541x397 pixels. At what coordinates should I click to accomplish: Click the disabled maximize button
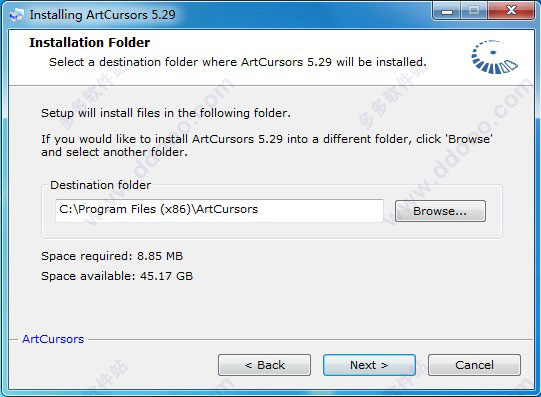pos(473,11)
